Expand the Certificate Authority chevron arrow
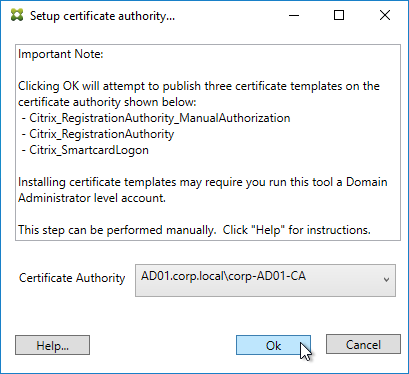 [386, 280]
